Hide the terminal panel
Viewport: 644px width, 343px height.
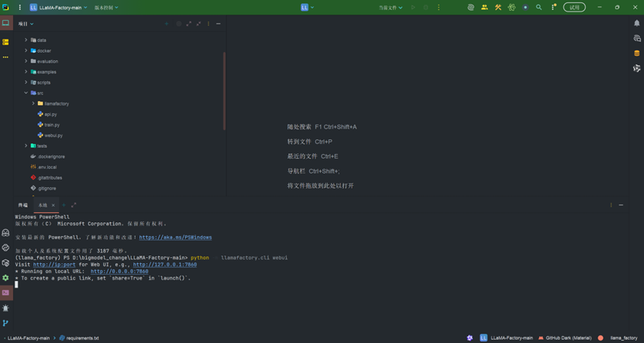621,205
